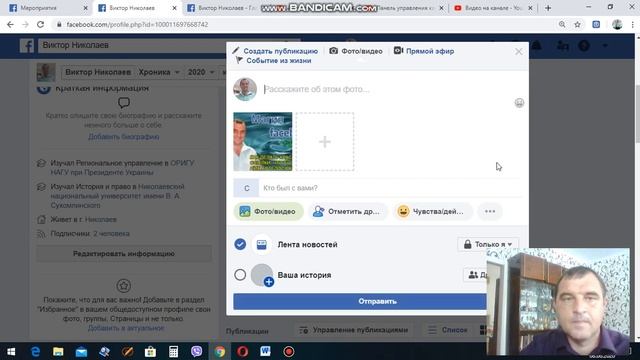Open the Хроника dropdown
Screen dimensions: 640x360
[x=159, y=72]
